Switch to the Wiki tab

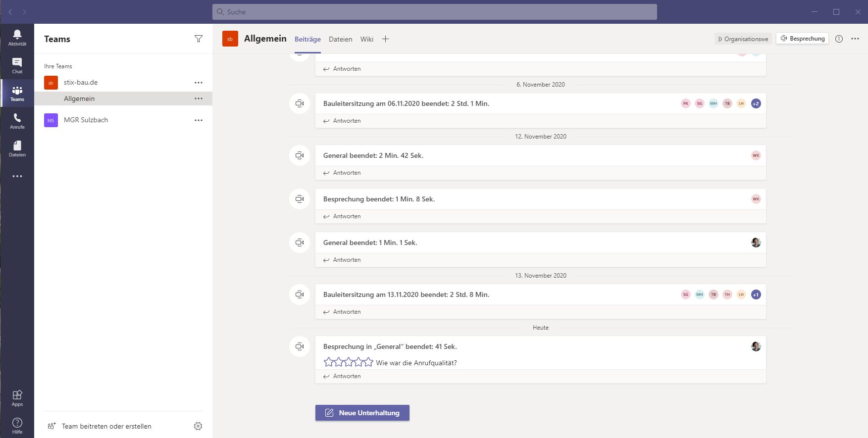point(366,39)
